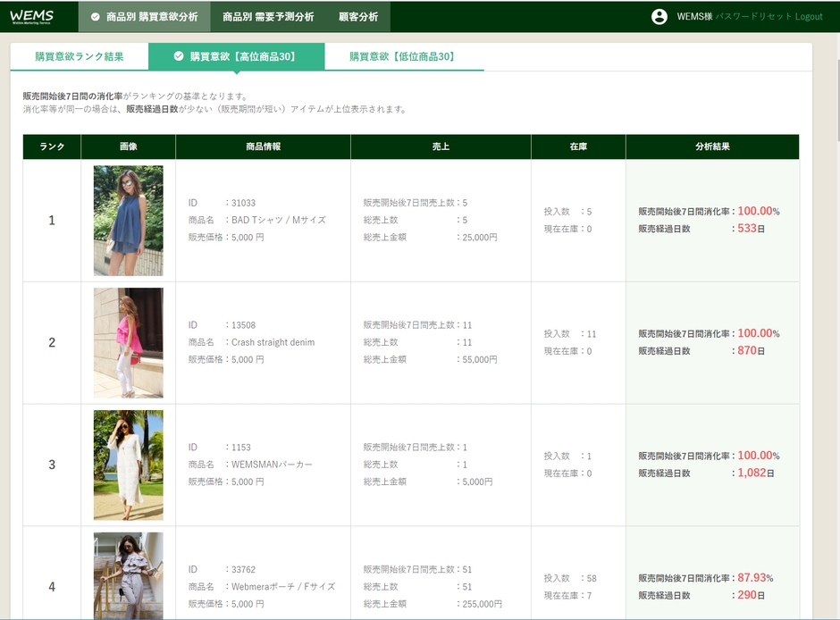This screenshot has width=840, height=620.
Task: Click the 分析結果 column header
Action: point(712,147)
